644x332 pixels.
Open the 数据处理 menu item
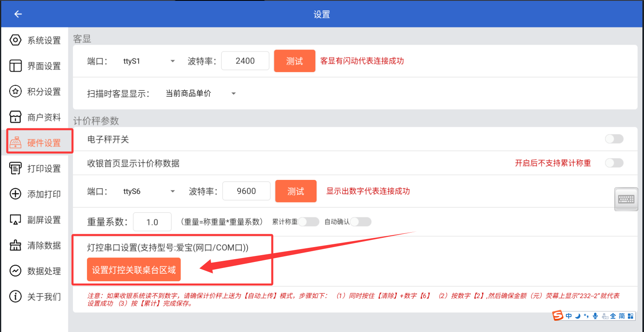[x=43, y=271]
